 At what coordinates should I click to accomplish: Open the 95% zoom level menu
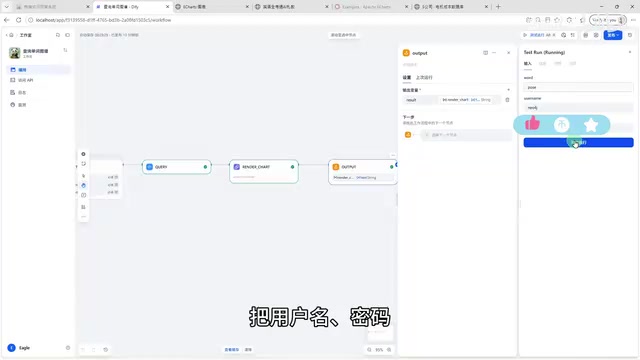(379, 350)
